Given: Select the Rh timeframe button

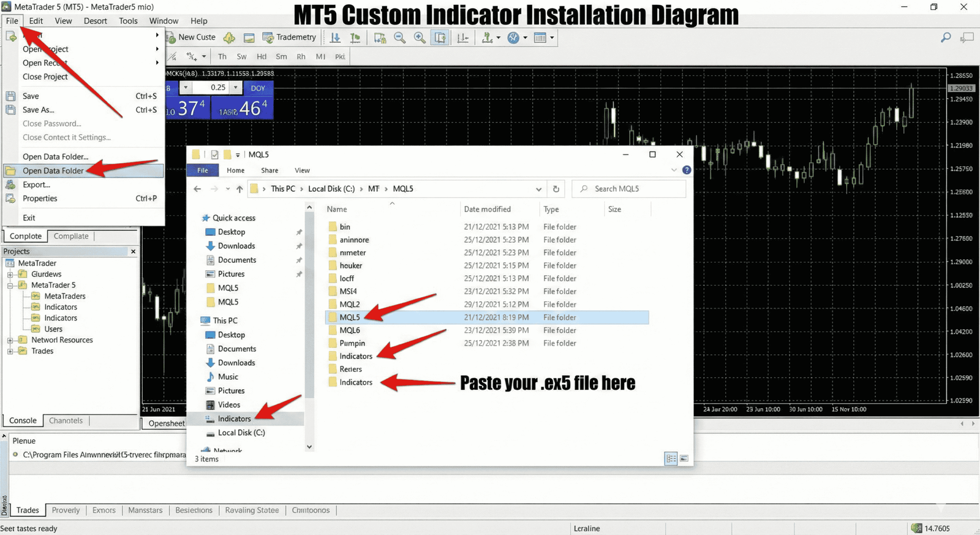Looking at the screenshot, I should [301, 56].
